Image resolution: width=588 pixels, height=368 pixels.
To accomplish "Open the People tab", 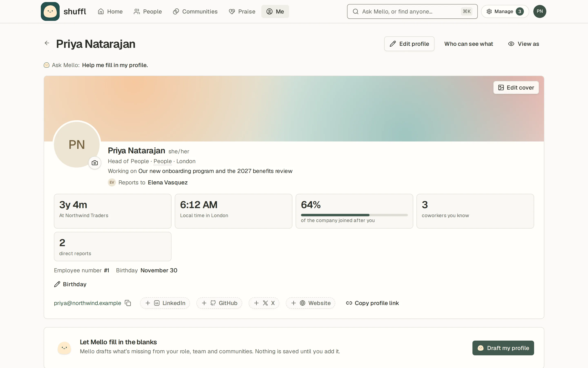I will click(148, 11).
